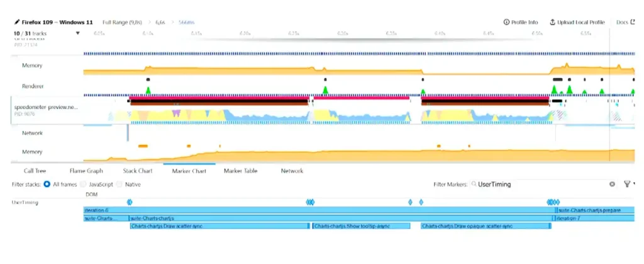Select the JavaScript radio button

(83, 184)
